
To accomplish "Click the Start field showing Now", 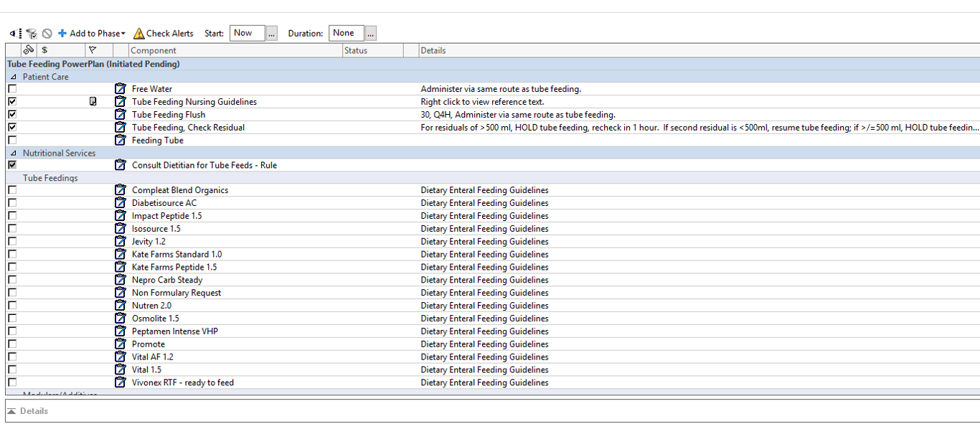I will 248,33.
